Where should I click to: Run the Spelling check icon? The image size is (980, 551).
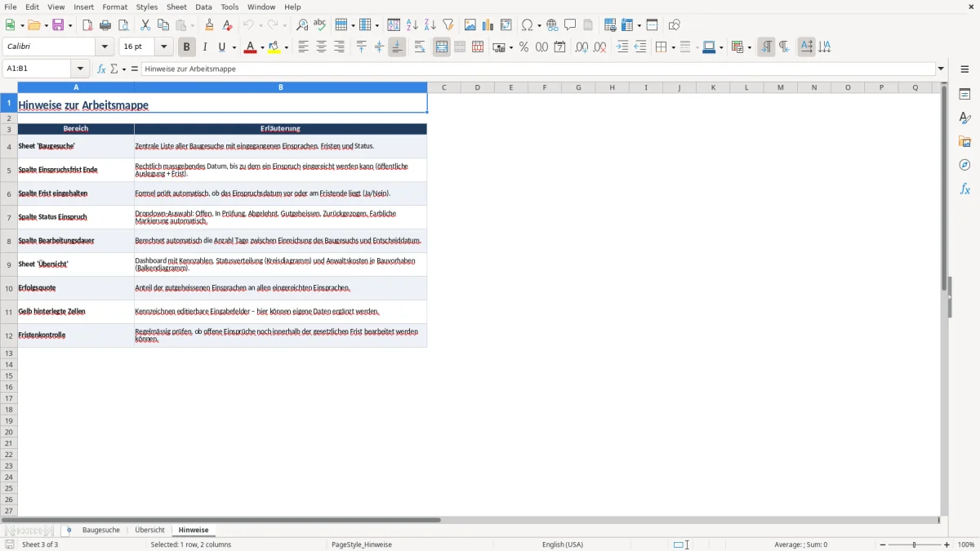pos(320,25)
